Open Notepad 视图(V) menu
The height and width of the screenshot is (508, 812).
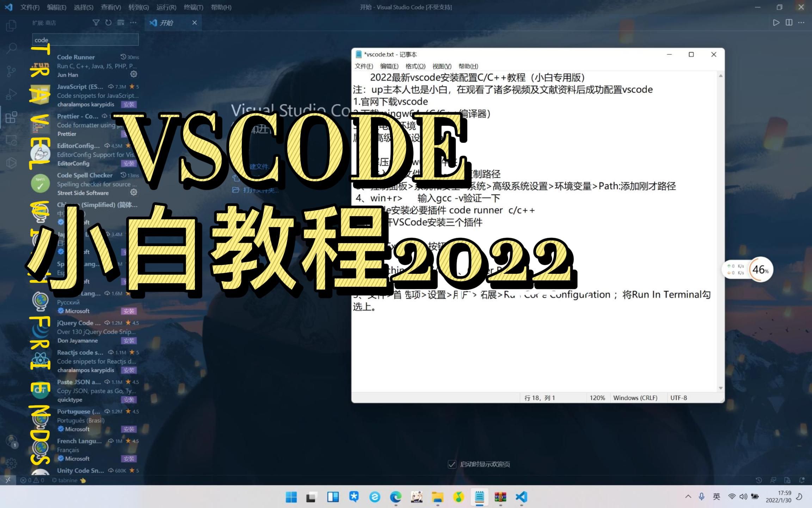click(x=442, y=66)
